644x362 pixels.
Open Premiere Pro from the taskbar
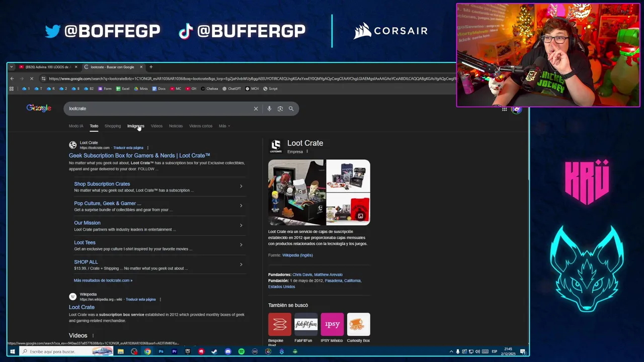175,351
